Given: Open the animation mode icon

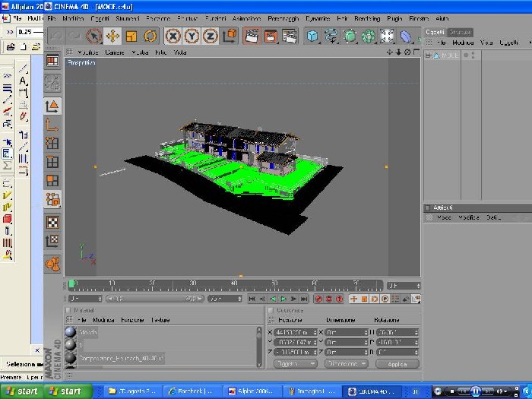Looking at the screenshot, I should pyautogui.click(x=52, y=264).
